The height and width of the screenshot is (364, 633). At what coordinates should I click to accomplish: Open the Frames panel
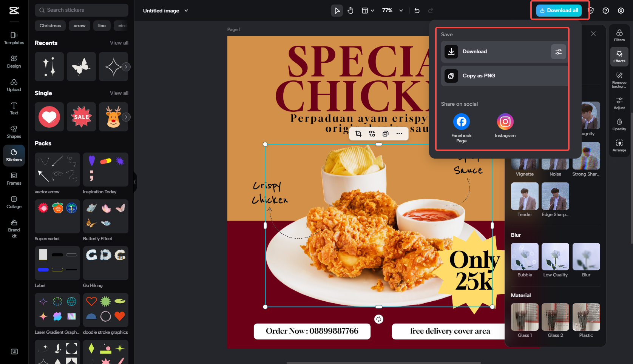[14, 179]
